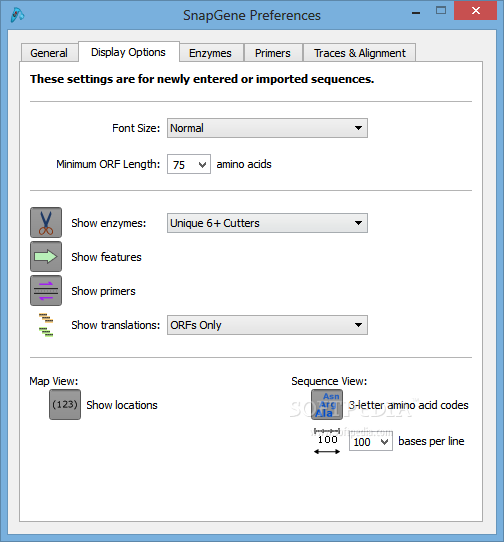Image resolution: width=504 pixels, height=542 pixels.
Task: Switch to the General tab
Action: (x=49, y=53)
